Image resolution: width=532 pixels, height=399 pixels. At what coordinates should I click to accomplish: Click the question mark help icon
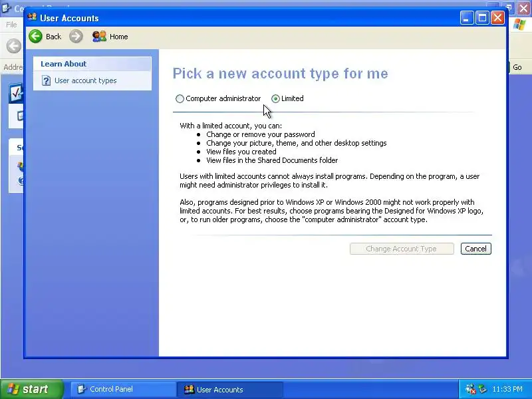coord(46,80)
